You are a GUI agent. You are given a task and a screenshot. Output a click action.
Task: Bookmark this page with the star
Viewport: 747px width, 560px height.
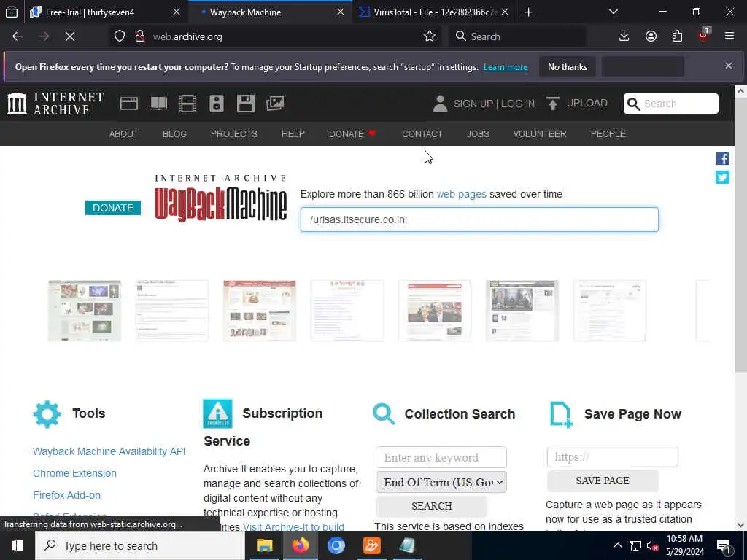click(429, 36)
